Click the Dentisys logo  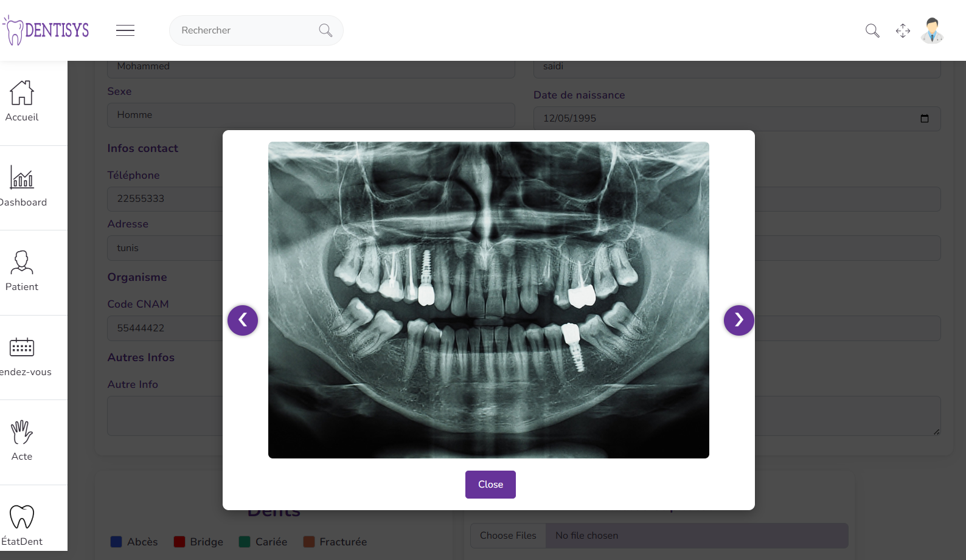click(x=46, y=30)
